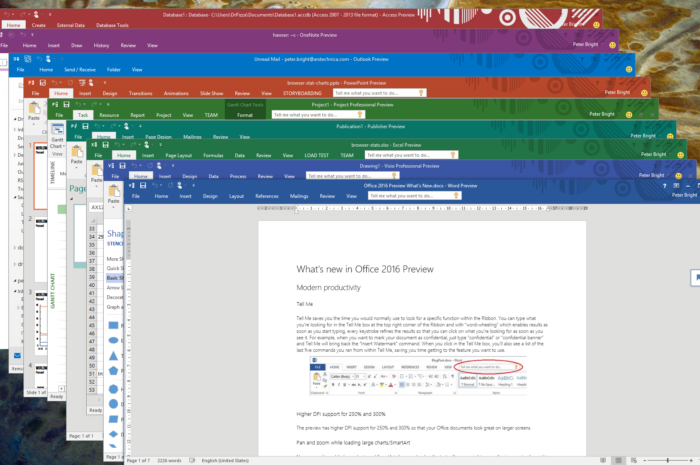Open the Formulas tab in Excel
700x465 pixels.
click(x=213, y=155)
